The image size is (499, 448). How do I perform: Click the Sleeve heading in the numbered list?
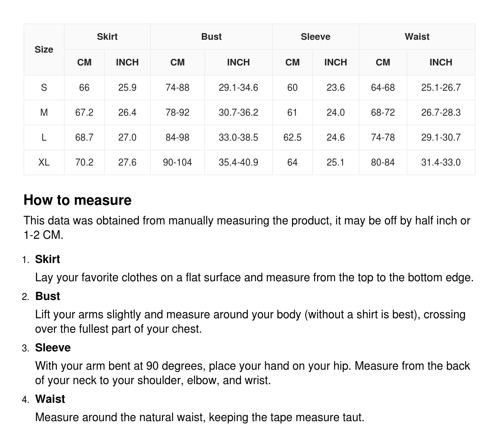(53, 348)
